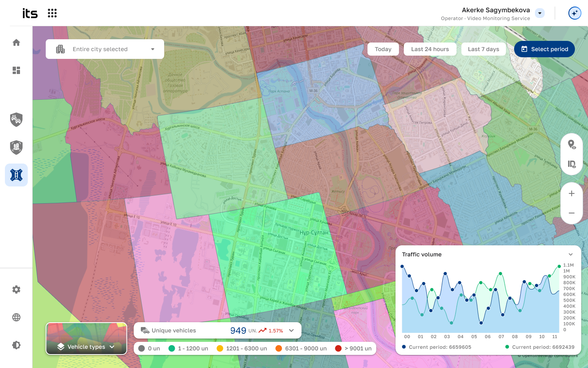Select the Today period tab
This screenshot has width=588, height=368.
point(383,49)
